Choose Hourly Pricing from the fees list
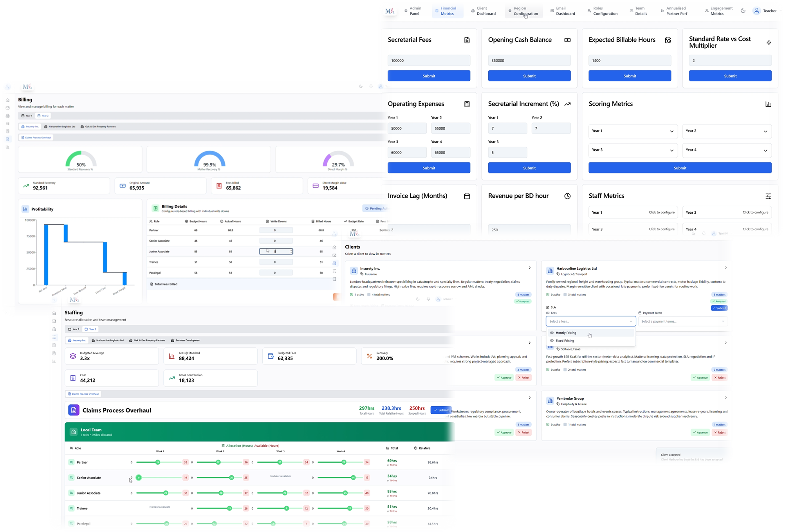 coord(566,333)
